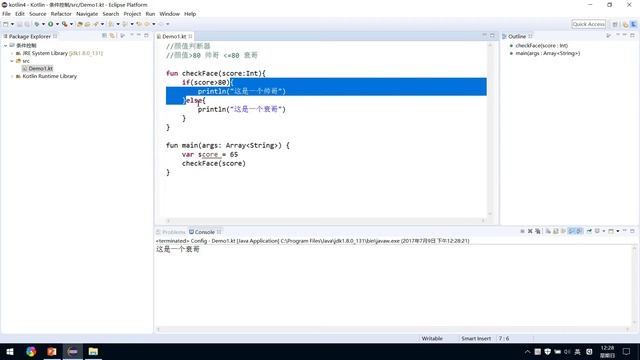Click the Search toolbar icon
Image resolution: width=640 pixels, height=360 pixels.
point(96,24)
